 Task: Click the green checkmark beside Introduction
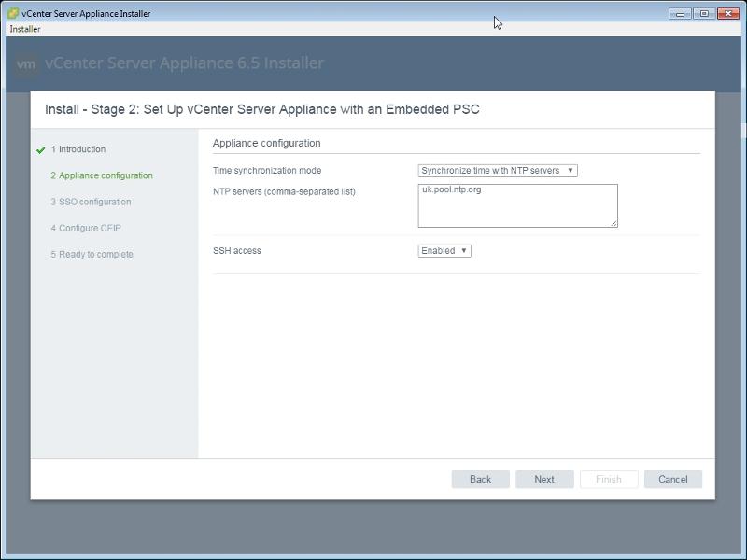(x=40, y=150)
